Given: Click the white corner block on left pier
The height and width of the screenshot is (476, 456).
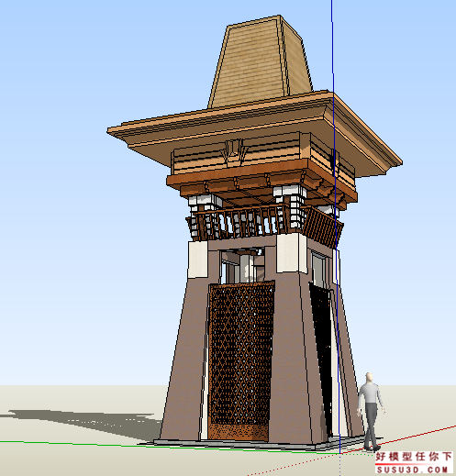Looking at the screenshot, I should click(197, 260).
